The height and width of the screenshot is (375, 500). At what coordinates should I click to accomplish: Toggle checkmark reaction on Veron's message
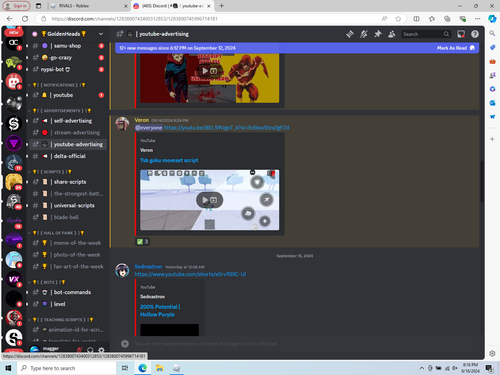pyautogui.click(x=142, y=242)
